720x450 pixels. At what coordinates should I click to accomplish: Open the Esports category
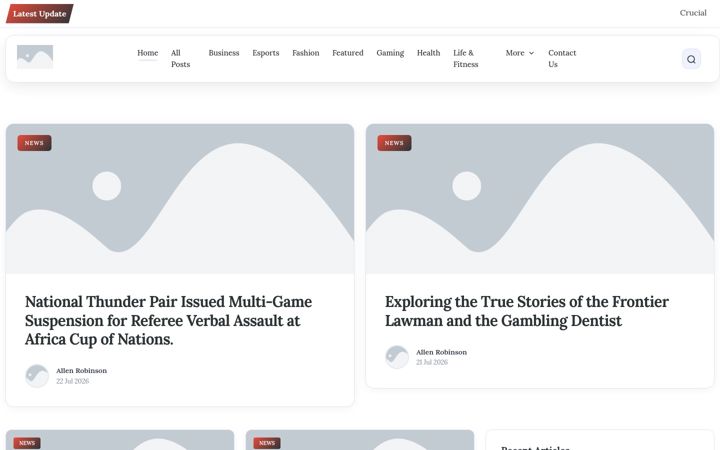point(265,53)
